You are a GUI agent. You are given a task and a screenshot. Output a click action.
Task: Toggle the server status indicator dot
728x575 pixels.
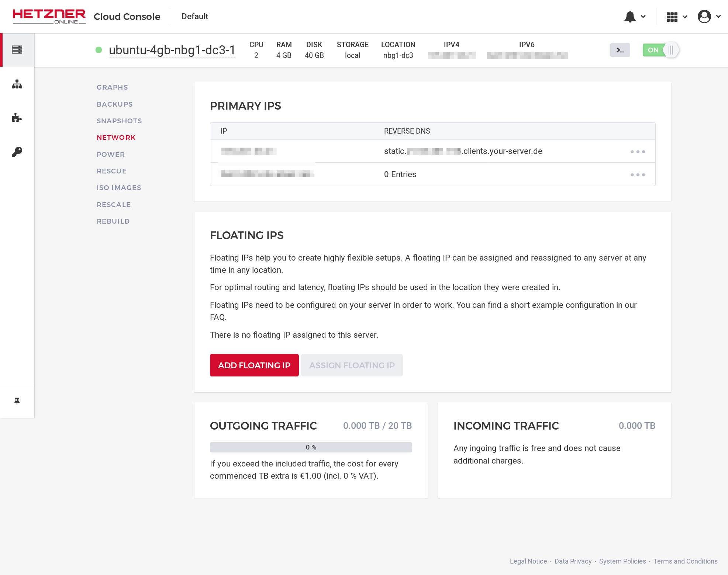[x=99, y=50]
